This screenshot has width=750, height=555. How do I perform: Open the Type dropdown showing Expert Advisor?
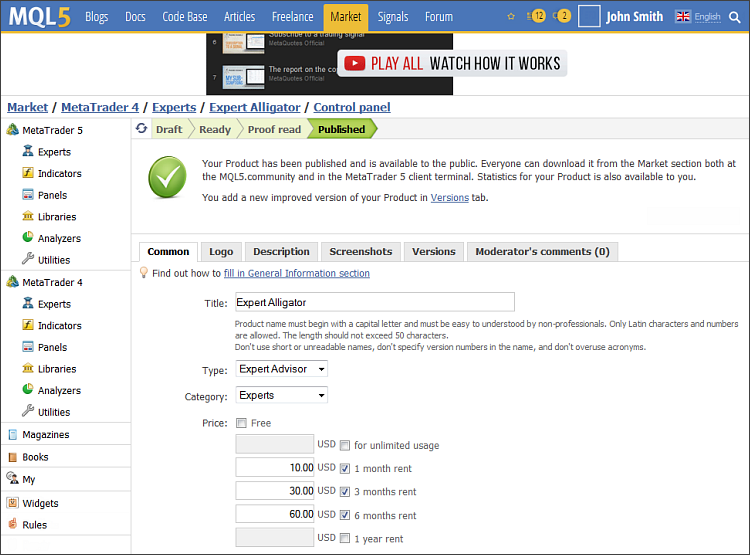(282, 369)
